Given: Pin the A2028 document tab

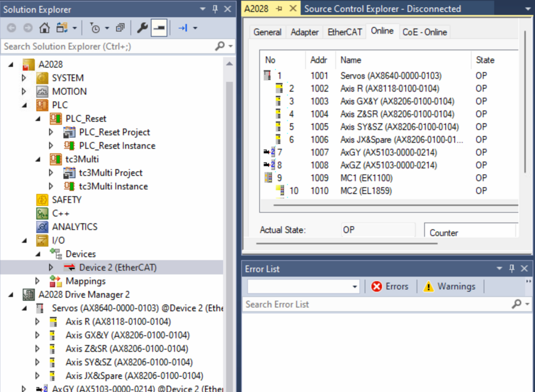Looking at the screenshot, I should coord(280,9).
